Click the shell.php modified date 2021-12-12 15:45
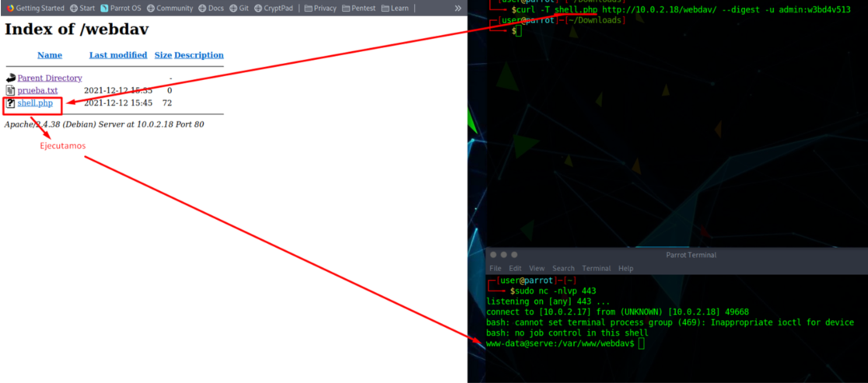This screenshot has width=868, height=383. point(118,103)
